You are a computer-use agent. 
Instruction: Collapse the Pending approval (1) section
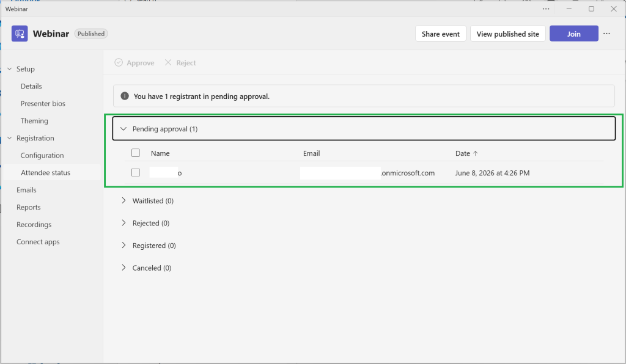point(364,128)
